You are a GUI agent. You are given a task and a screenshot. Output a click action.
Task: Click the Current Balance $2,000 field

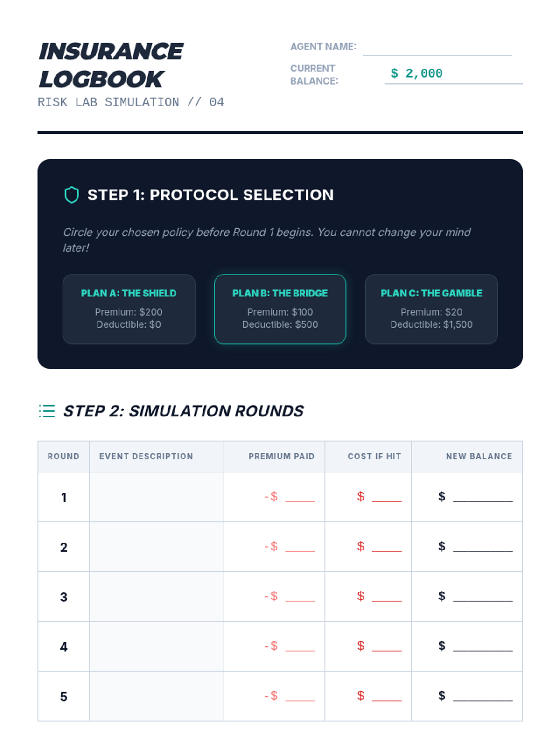(453, 74)
